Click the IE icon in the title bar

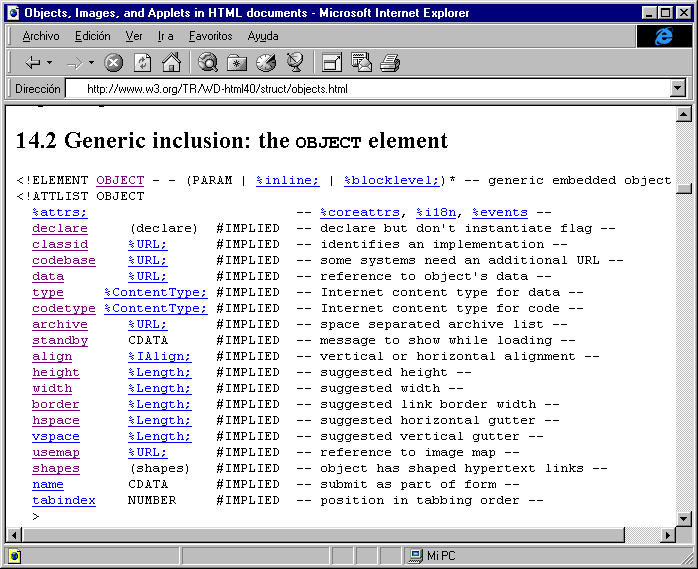point(14,13)
